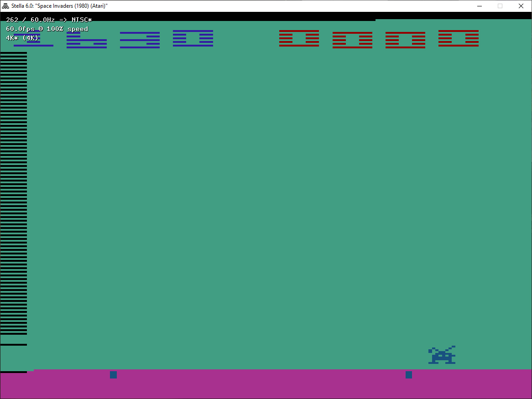Click the "262 / 60.0Hz => NTSC*" overlay text
This screenshot has width=532, height=399.
[49, 20]
